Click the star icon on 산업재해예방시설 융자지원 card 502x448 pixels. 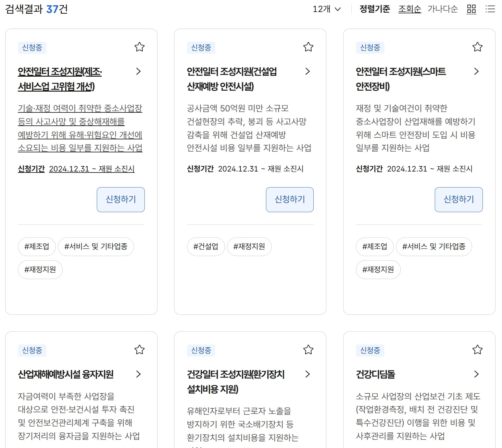pos(139,350)
